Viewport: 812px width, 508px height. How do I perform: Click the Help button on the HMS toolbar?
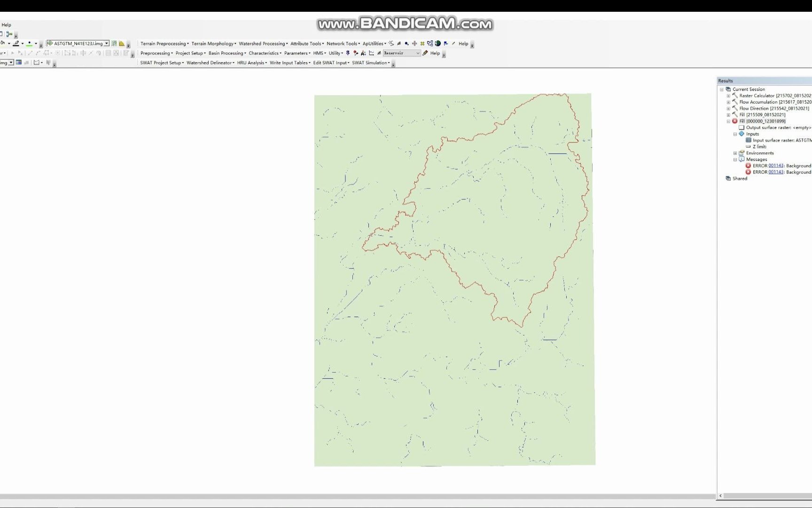pyautogui.click(x=434, y=53)
